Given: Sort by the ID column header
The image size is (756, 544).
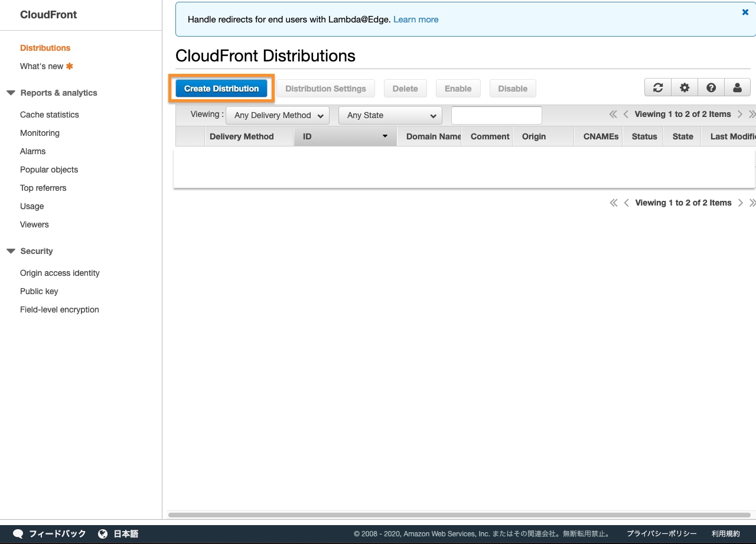Looking at the screenshot, I should click(x=345, y=136).
